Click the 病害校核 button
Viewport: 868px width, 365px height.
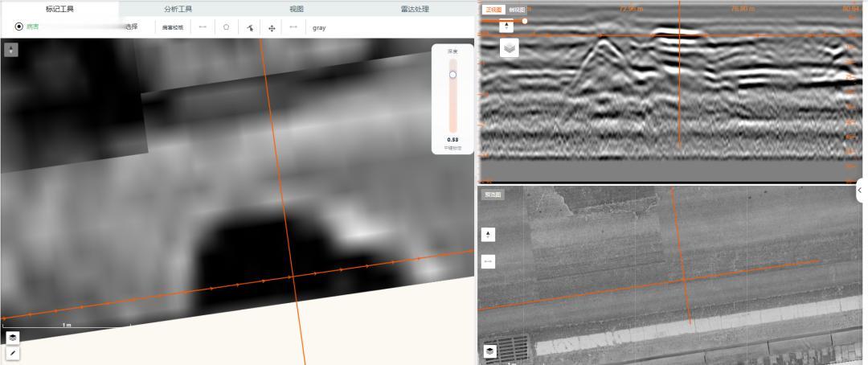172,27
